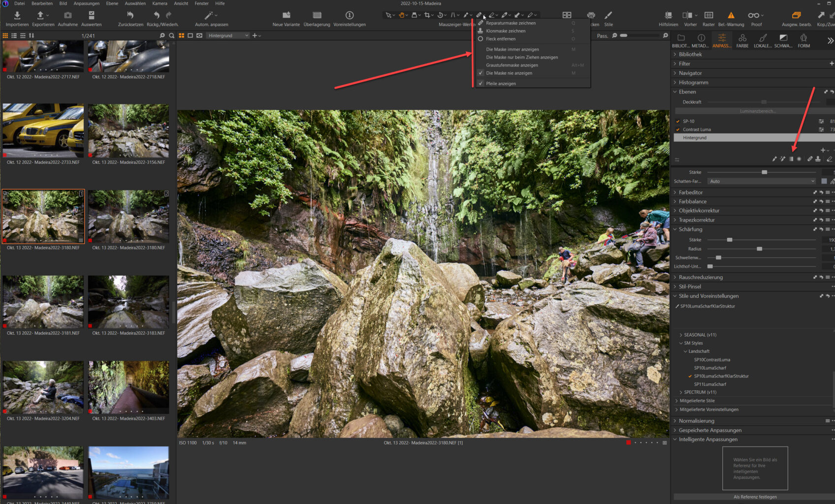Switch to the METAD... tool tab
Image resolution: width=835 pixels, height=504 pixels.
click(x=701, y=40)
